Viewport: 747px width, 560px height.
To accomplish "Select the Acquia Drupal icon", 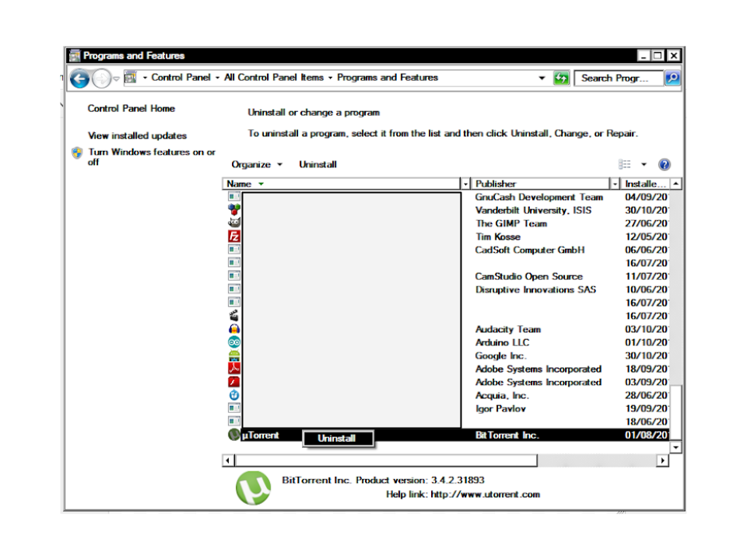I will coord(234,395).
